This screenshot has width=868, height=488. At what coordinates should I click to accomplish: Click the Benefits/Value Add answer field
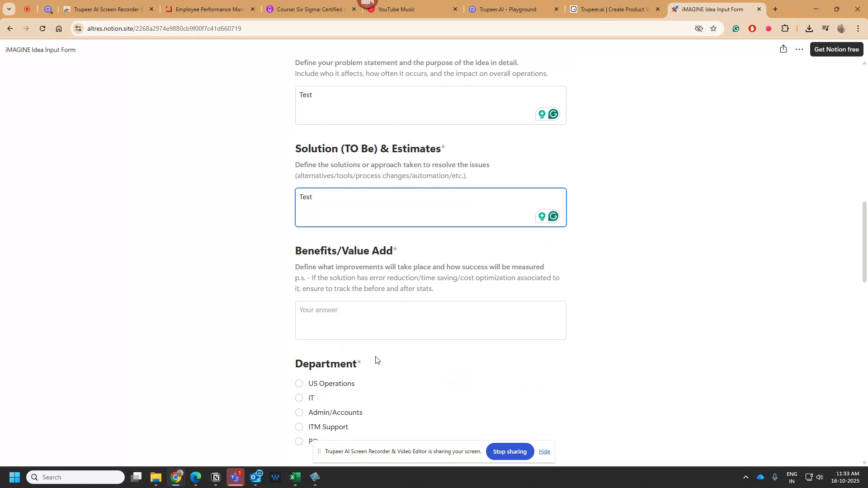pyautogui.click(x=429, y=320)
